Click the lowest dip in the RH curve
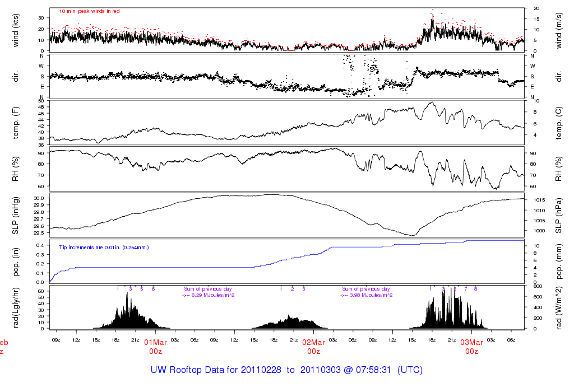Screen dimensions: 574x392 (x=496, y=189)
